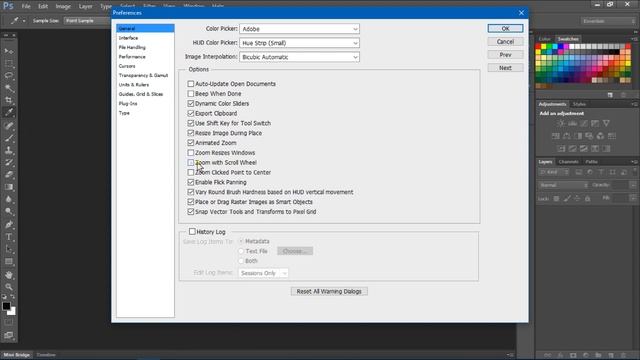The width and height of the screenshot is (640, 360).
Task: Select the Crop tool
Action: 9,100
